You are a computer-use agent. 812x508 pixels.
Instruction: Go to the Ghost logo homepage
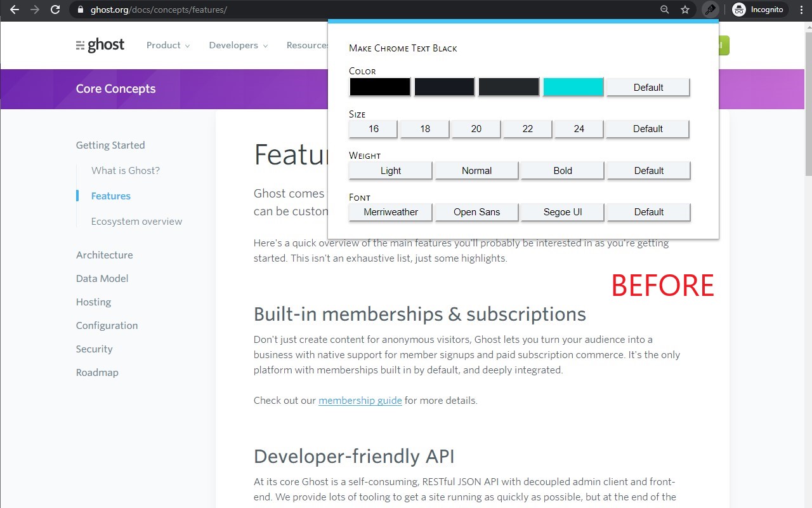point(100,45)
